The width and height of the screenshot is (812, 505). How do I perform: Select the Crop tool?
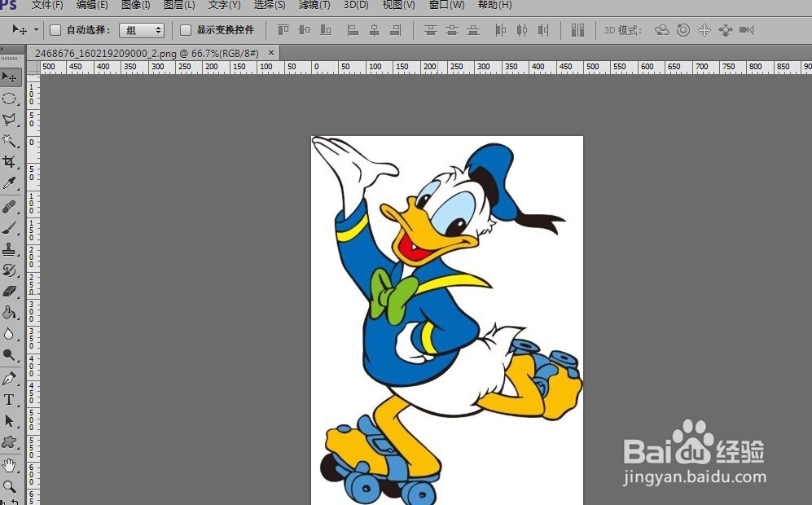(x=10, y=161)
